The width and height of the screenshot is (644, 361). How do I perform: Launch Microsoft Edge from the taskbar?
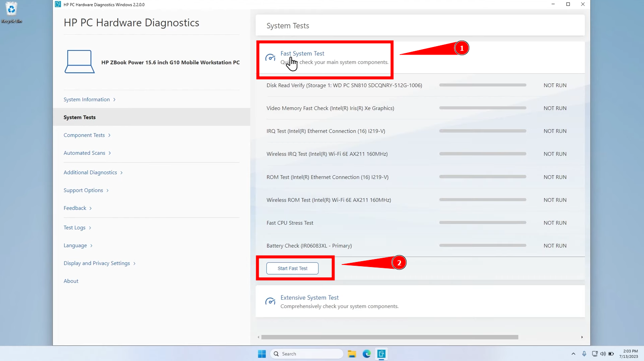(x=367, y=354)
